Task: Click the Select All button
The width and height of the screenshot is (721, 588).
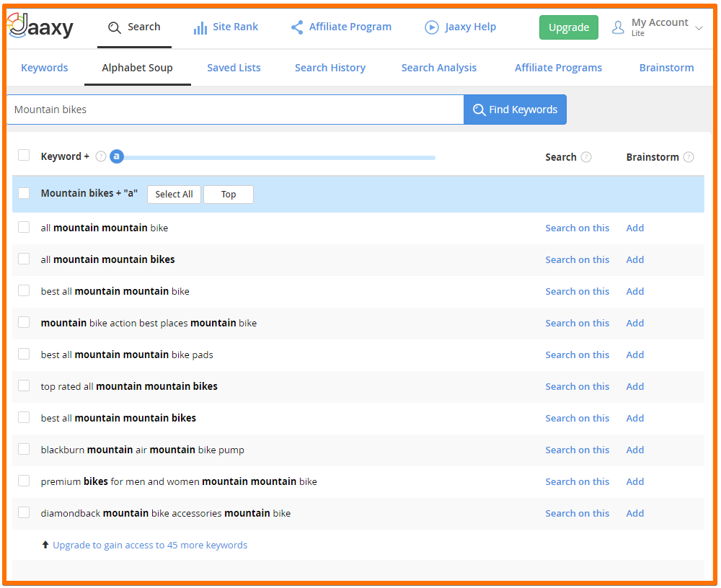Action: pos(174,194)
